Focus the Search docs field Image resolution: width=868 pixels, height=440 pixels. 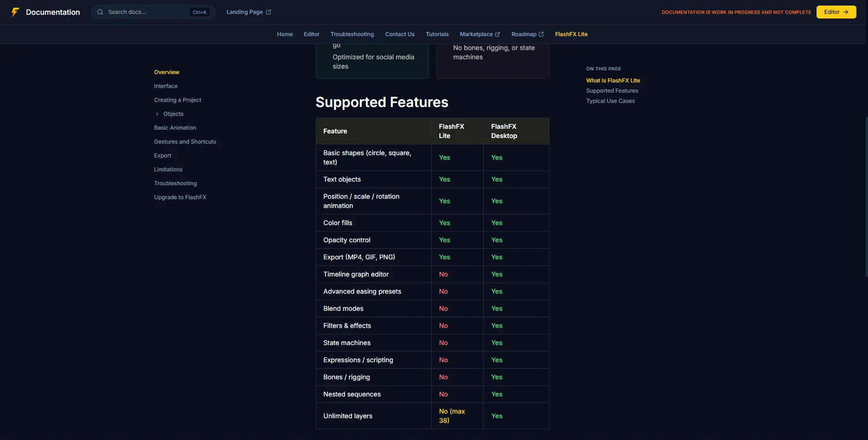[153, 12]
